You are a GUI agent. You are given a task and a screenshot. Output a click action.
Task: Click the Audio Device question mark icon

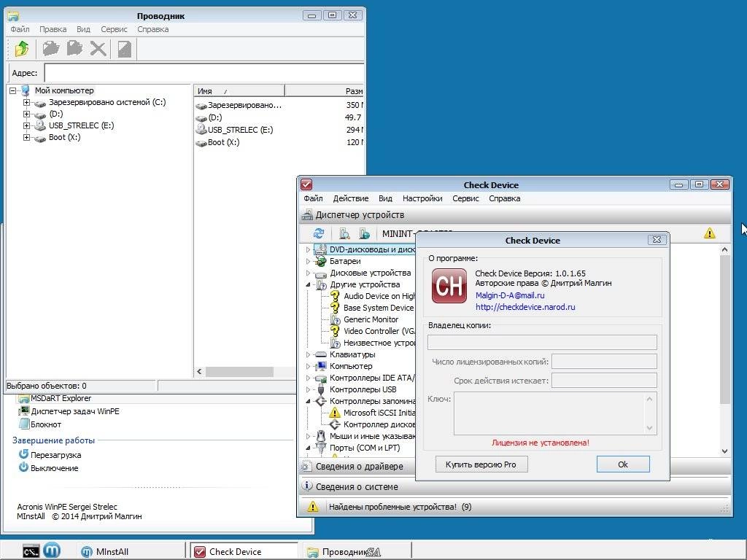point(335,296)
